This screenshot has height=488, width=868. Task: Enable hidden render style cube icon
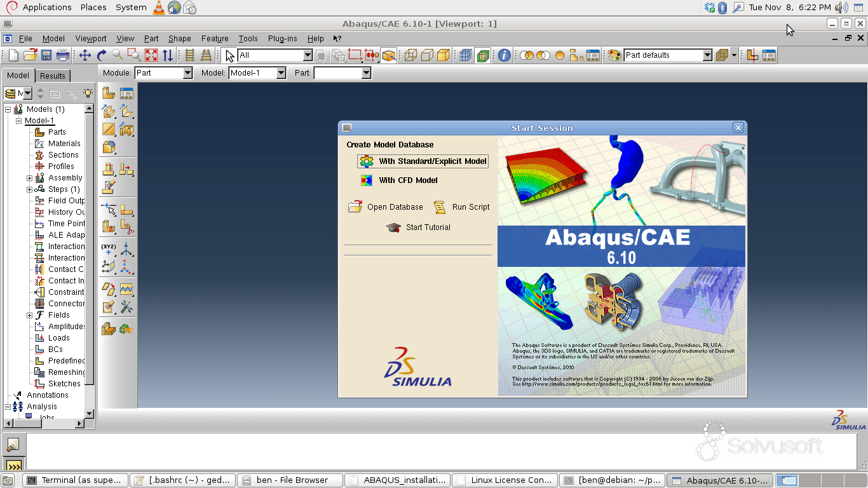(x=427, y=55)
